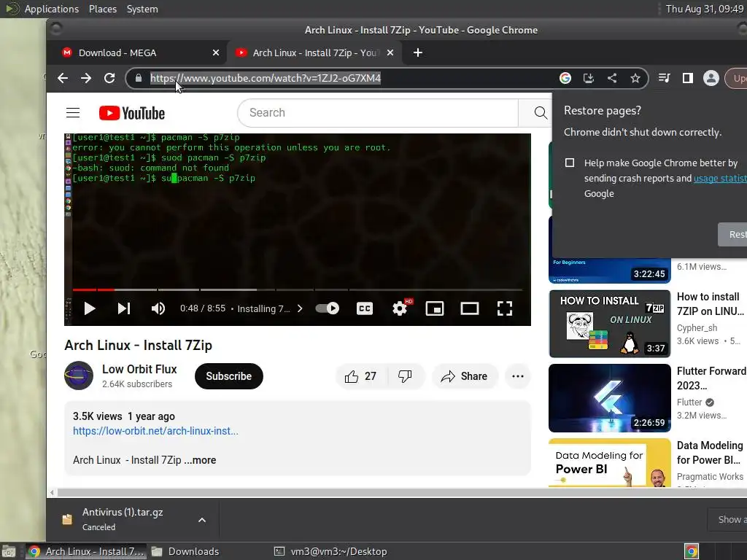Switch to Downloads in taskbar

[x=186, y=551]
